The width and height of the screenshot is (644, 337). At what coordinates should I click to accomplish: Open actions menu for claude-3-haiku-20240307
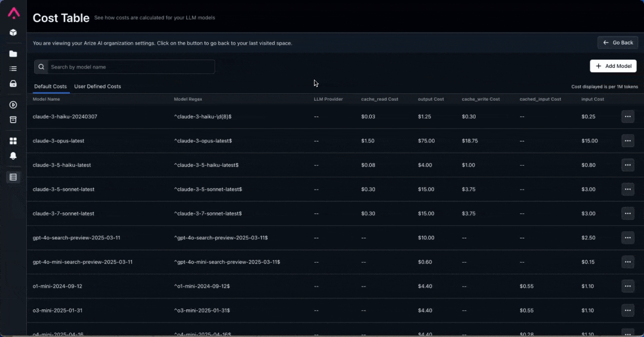point(628,117)
